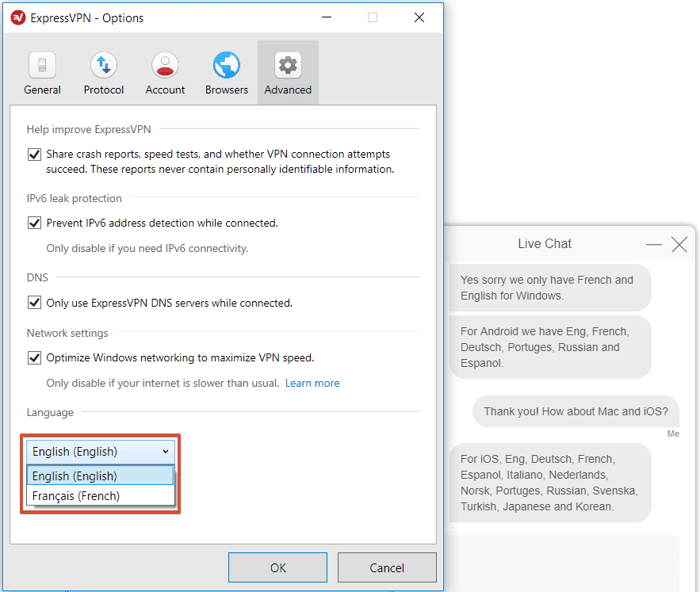Viewport: 700px width, 592px height.
Task: Open the Browsers globe icon
Action: [227, 65]
